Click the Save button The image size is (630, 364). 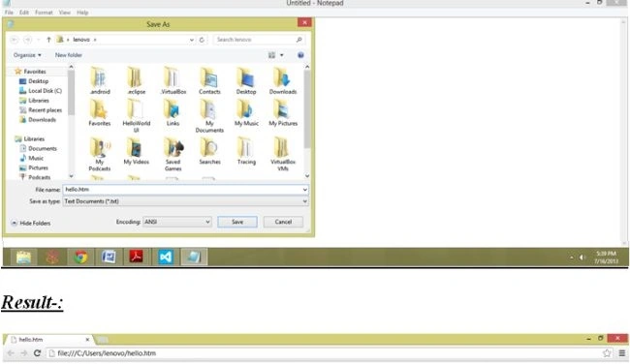tap(237, 222)
